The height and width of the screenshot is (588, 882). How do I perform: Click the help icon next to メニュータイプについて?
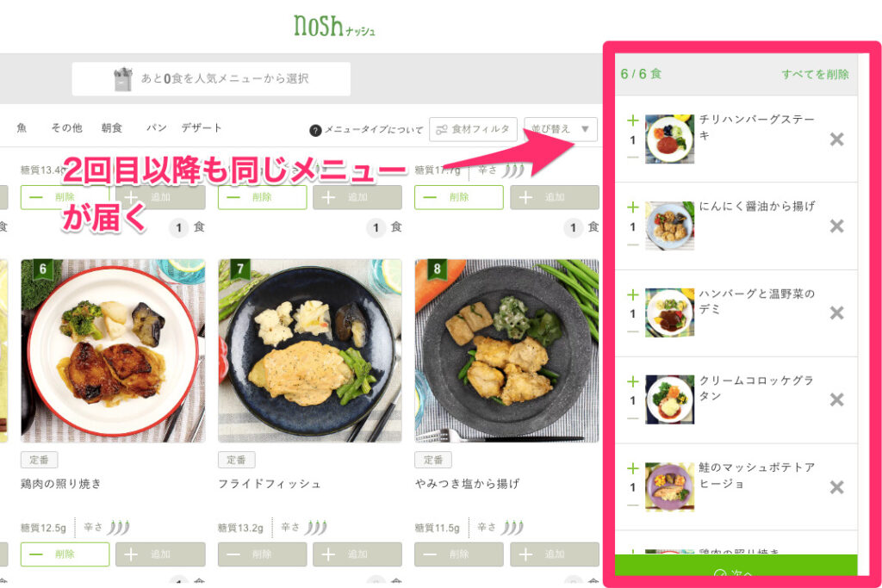[315, 130]
